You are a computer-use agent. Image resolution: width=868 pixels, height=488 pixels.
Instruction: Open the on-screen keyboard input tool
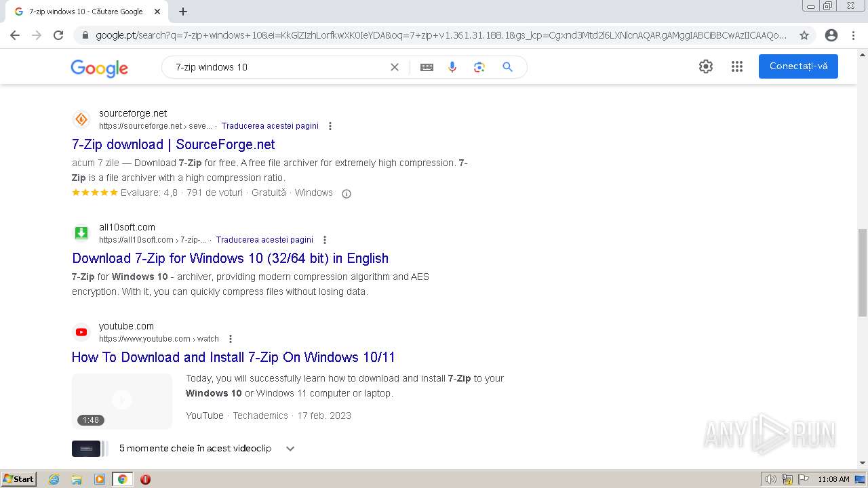click(x=427, y=67)
